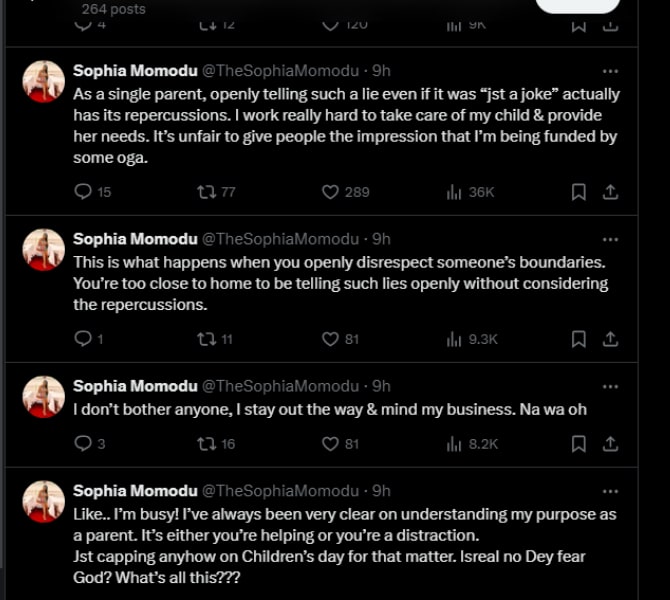Share the disrespect boundaries tweet
This screenshot has width=670, height=600.
pyautogui.click(x=610, y=339)
